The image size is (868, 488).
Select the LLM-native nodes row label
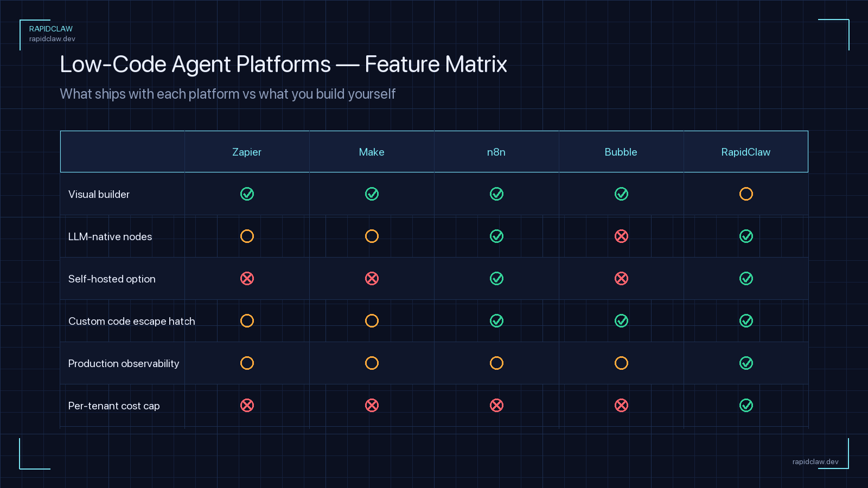[x=110, y=236]
